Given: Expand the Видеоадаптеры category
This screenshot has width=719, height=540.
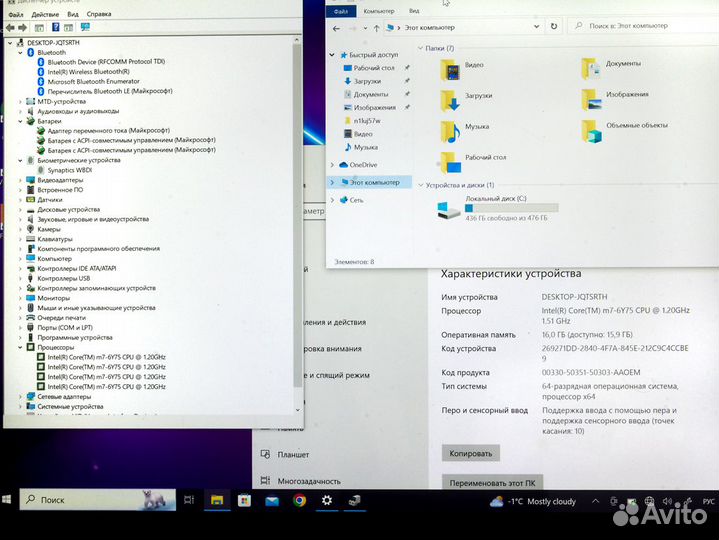Looking at the screenshot, I should (20, 179).
